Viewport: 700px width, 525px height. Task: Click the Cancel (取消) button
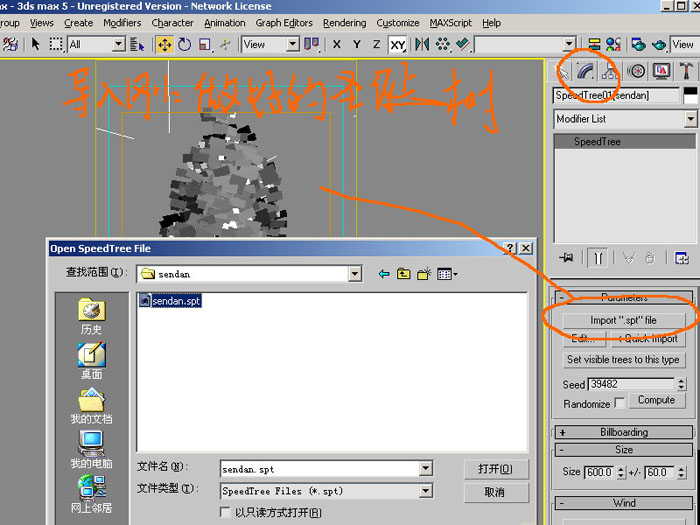(496, 492)
